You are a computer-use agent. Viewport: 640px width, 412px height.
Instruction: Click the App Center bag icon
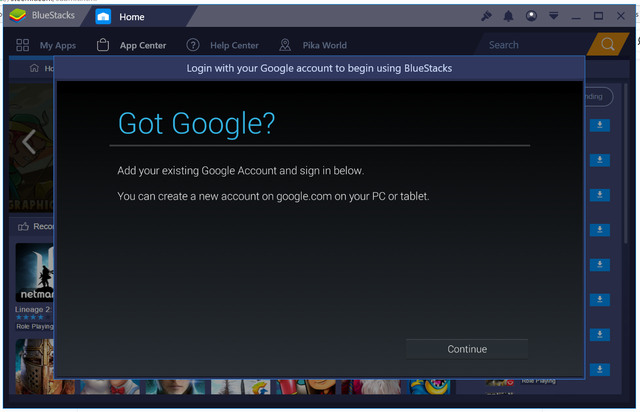coord(103,45)
